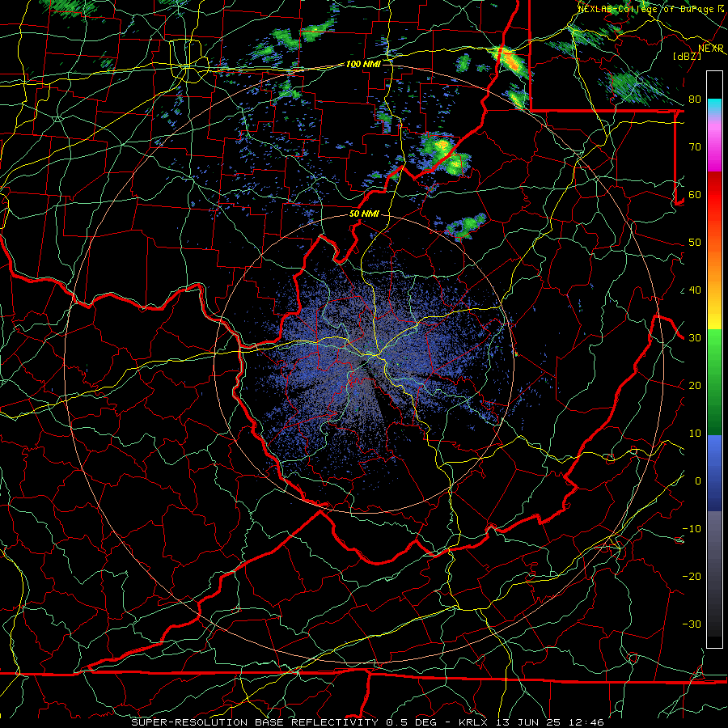This screenshot has width=728, height=728.
Task: Pick the 40 value on dBZ scale
Action: point(695,290)
